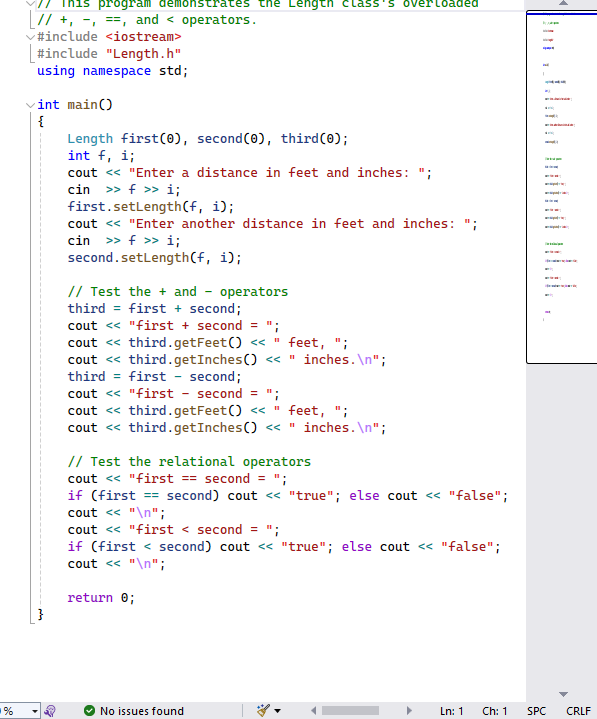Click the 'second.setLength(f, i);' line

154,258
